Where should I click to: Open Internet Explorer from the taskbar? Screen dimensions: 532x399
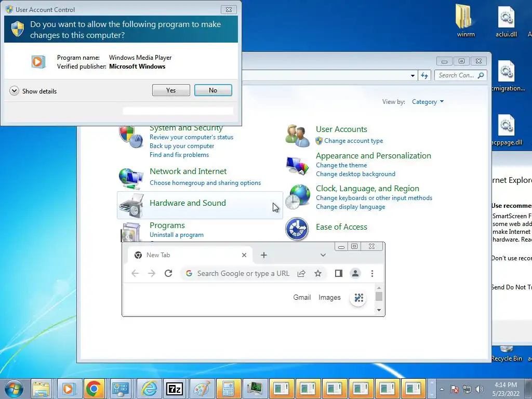pyautogui.click(x=149, y=389)
